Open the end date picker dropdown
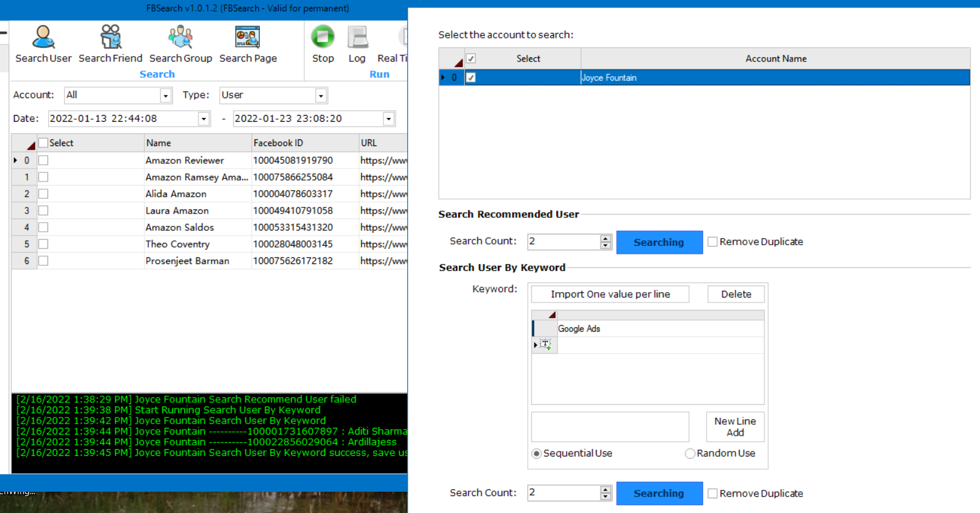The image size is (980, 513). tap(388, 119)
